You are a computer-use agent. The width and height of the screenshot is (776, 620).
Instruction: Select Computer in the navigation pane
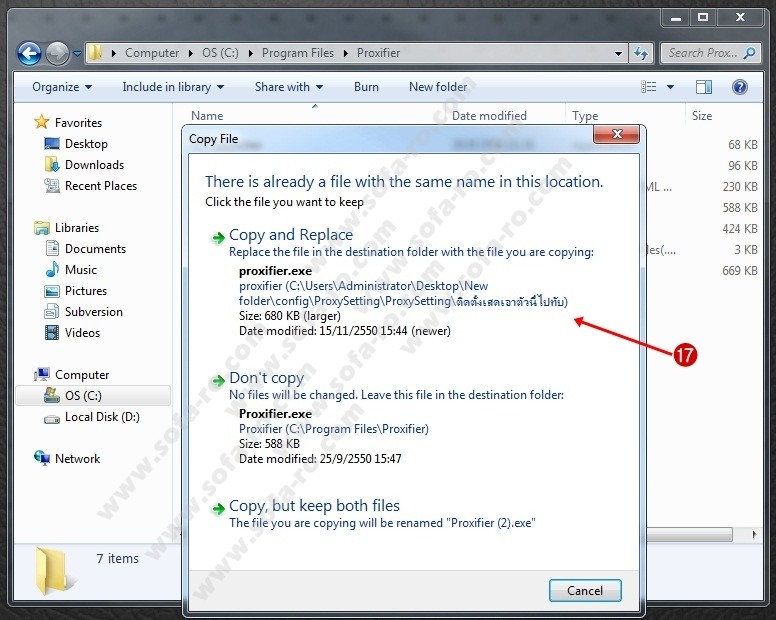(x=82, y=375)
